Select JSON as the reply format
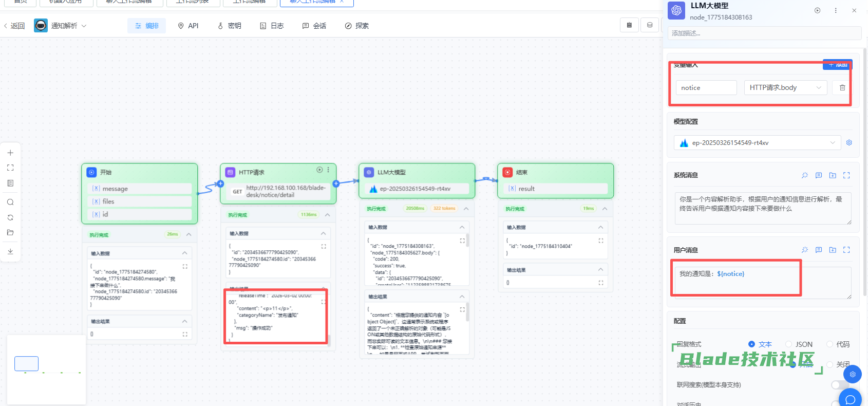Image resolution: width=868 pixels, height=406 pixels. point(789,344)
